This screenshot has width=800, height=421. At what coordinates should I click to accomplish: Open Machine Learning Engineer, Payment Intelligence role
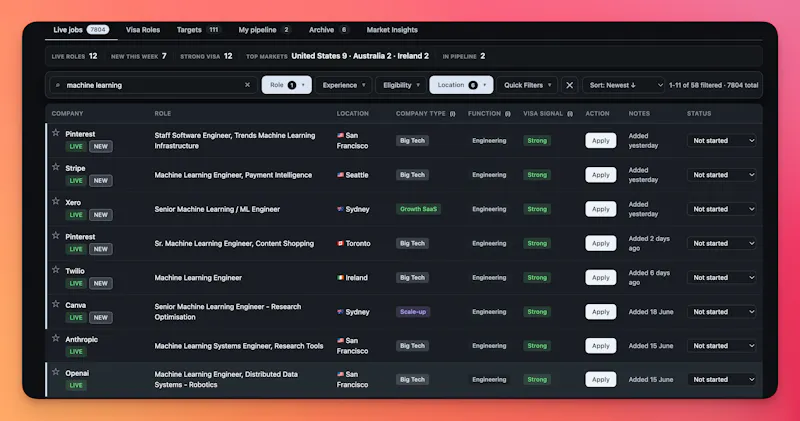tap(233, 175)
